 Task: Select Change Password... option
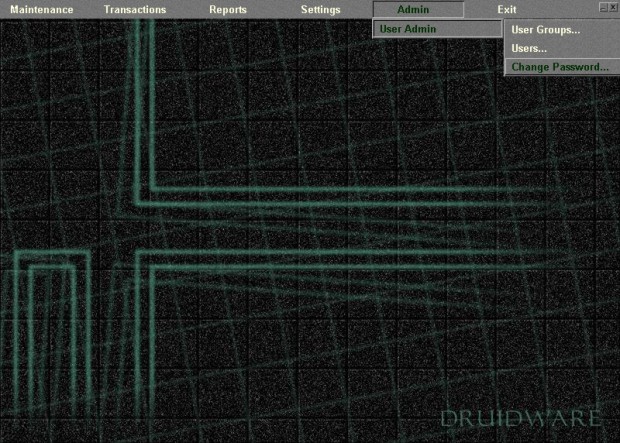point(561,67)
